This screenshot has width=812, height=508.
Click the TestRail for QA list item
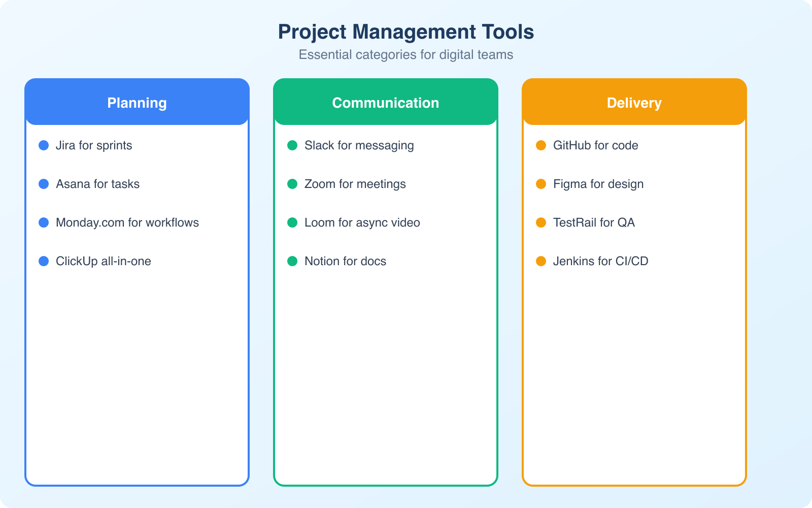594,223
